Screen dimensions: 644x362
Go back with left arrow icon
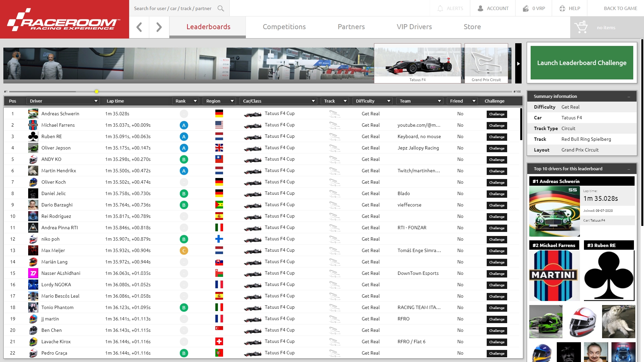pyautogui.click(x=139, y=27)
